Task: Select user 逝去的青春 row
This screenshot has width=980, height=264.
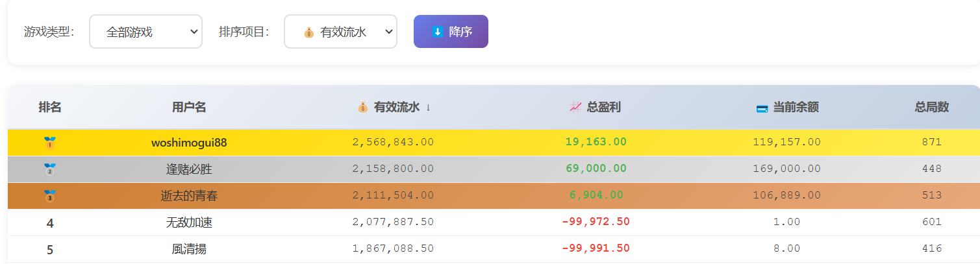Action: pyautogui.click(x=189, y=195)
